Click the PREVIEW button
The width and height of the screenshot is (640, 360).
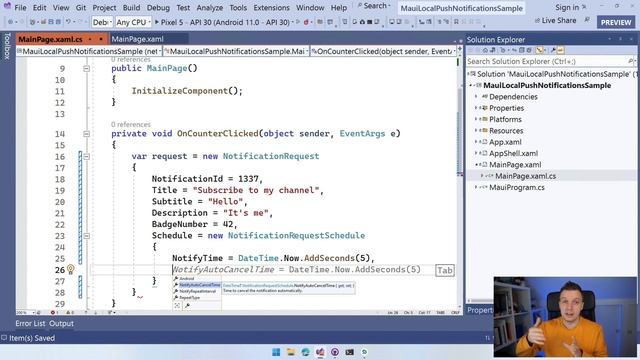click(x=616, y=22)
